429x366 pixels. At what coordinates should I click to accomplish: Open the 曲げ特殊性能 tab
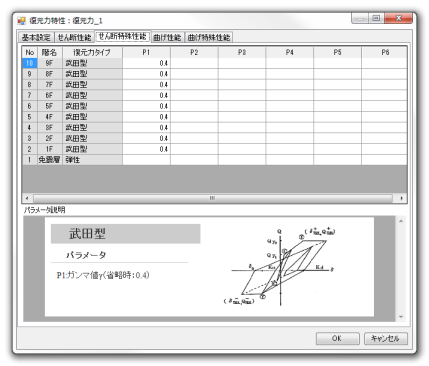[209, 37]
